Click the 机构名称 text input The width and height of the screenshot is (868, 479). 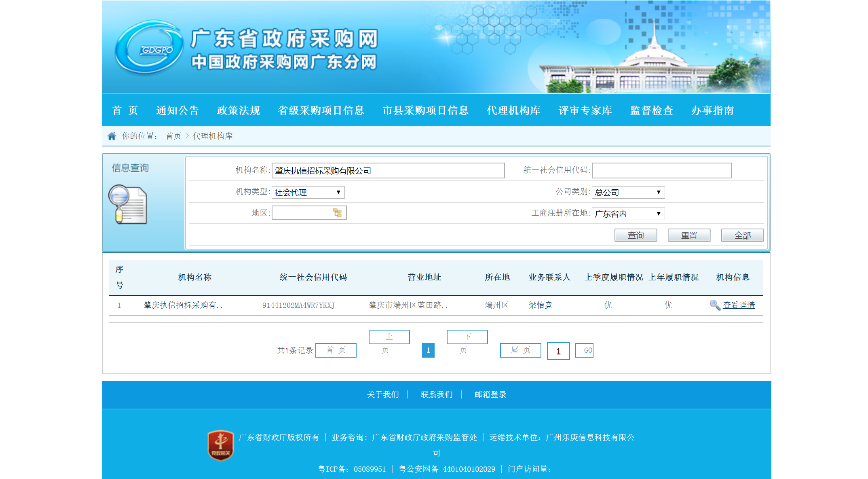click(388, 171)
